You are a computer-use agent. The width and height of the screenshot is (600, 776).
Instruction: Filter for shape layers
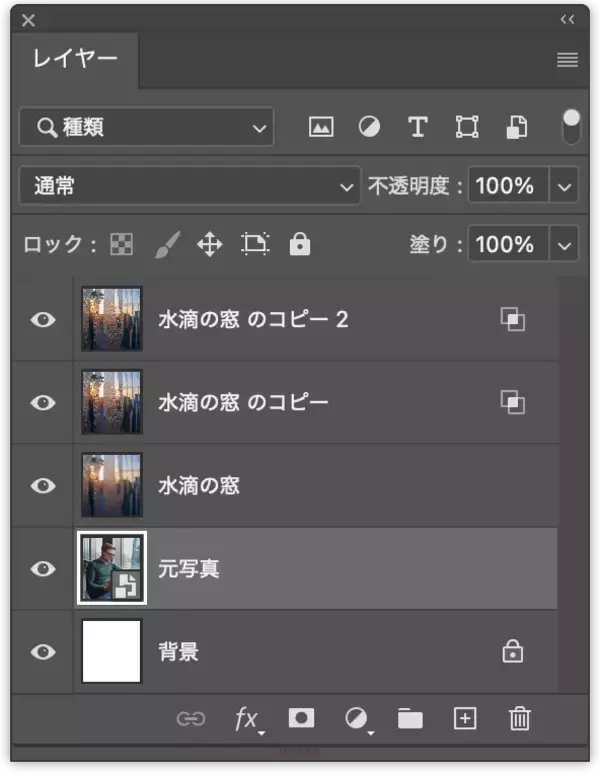tap(467, 127)
